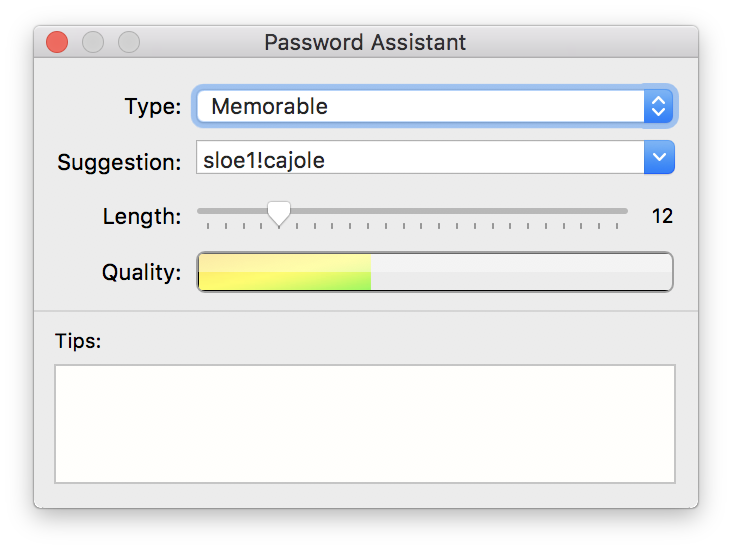This screenshot has width=732, height=550.
Task: Click the Type: label
Action: pyautogui.click(x=153, y=106)
